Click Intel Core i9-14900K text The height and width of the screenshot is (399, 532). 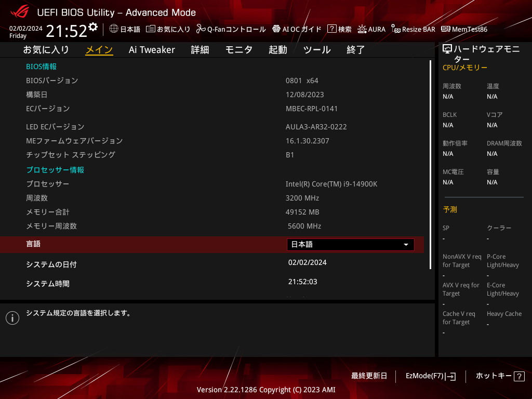coord(331,184)
